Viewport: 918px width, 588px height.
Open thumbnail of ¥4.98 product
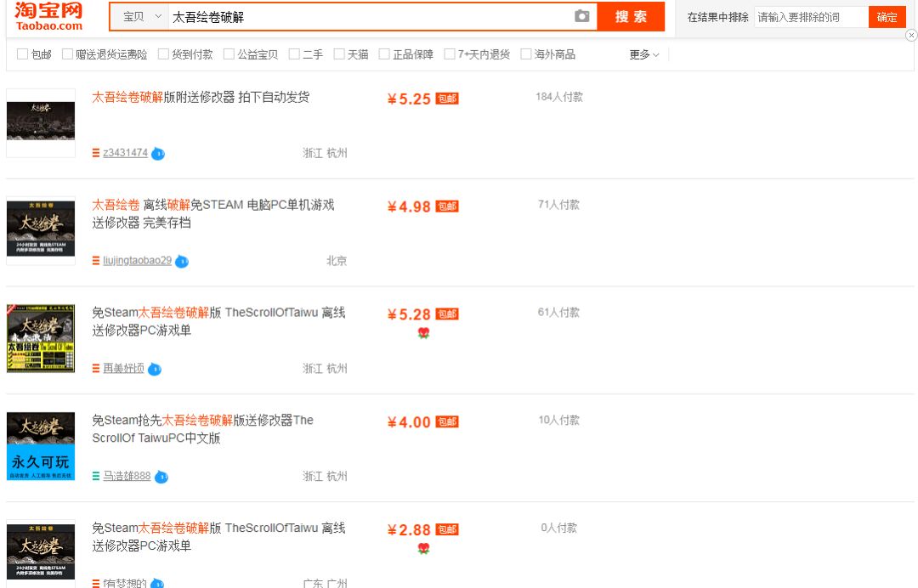click(41, 230)
